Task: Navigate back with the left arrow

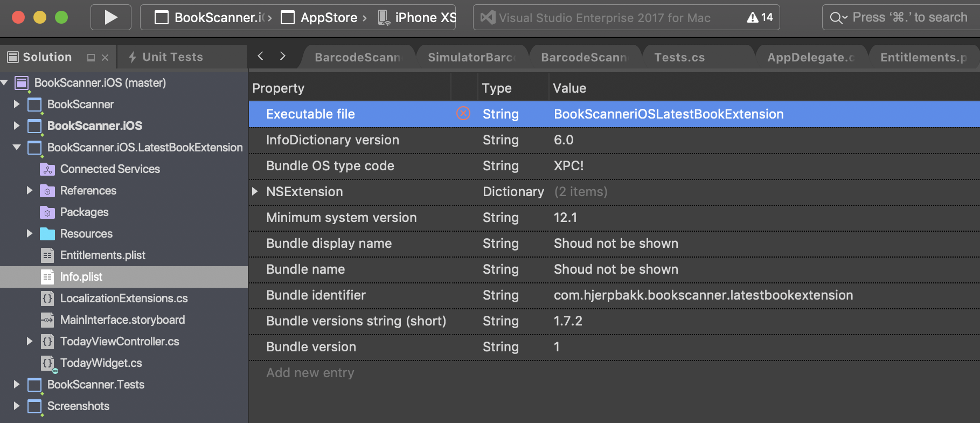Action: click(261, 56)
